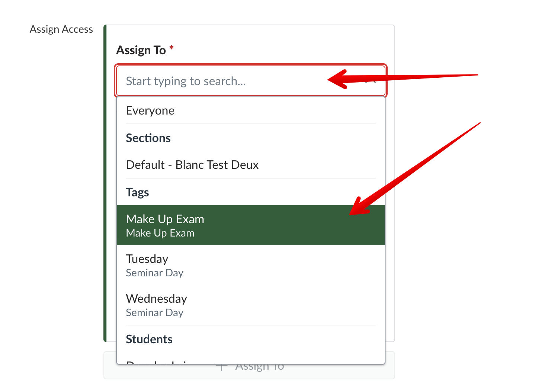
Task: Click the red required asterisk
Action: [x=172, y=48]
